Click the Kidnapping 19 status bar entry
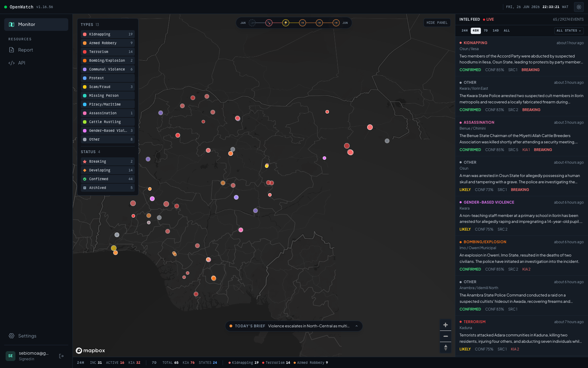The width and height of the screenshot is (588, 368). (244, 363)
